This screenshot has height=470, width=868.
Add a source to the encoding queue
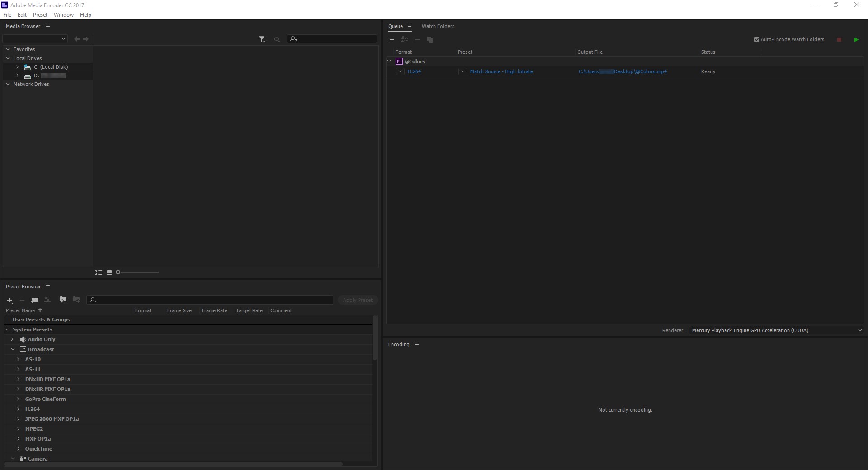click(x=392, y=40)
